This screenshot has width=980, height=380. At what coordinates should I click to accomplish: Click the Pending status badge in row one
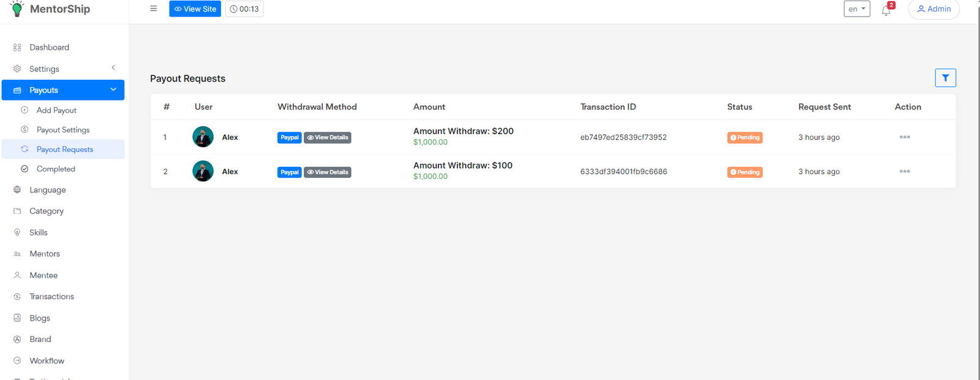point(745,137)
